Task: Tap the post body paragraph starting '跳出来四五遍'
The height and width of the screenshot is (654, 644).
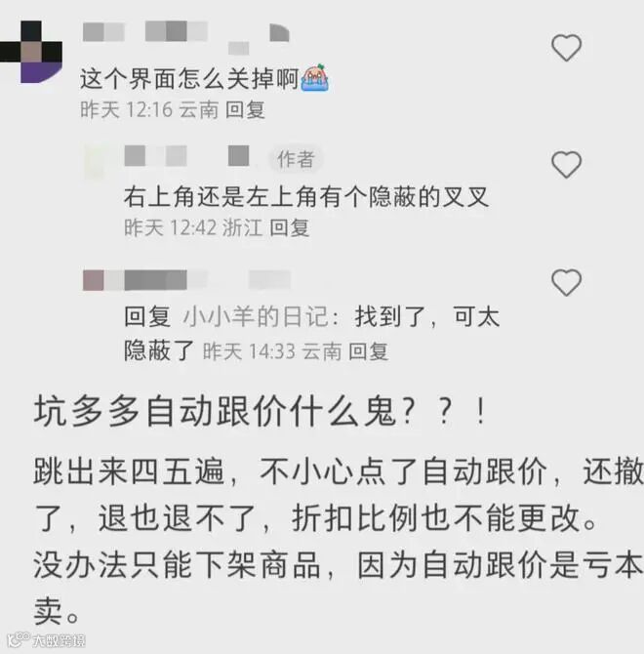Action: pos(339,542)
